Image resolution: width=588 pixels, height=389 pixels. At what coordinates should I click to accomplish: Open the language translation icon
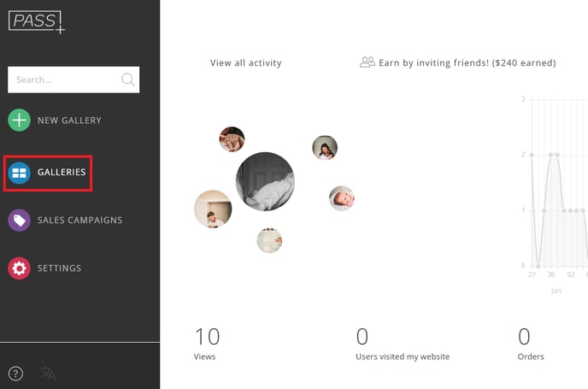pos(48,374)
